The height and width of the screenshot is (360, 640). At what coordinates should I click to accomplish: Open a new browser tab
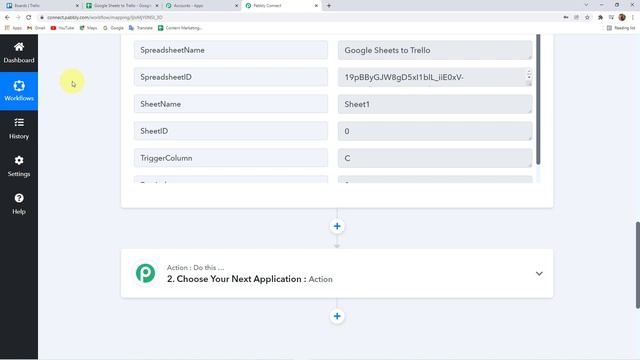coord(329,6)
